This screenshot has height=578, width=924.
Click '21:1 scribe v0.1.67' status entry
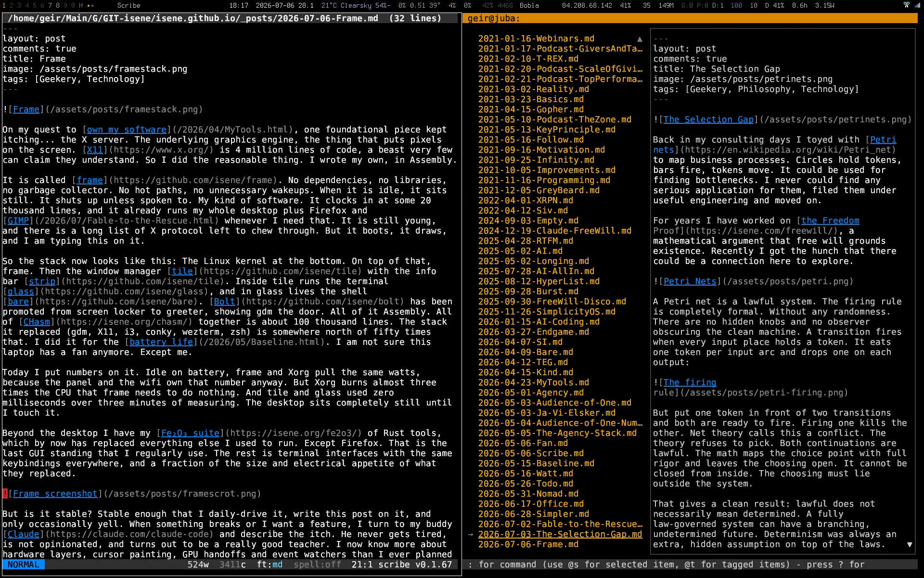point(402,565)
